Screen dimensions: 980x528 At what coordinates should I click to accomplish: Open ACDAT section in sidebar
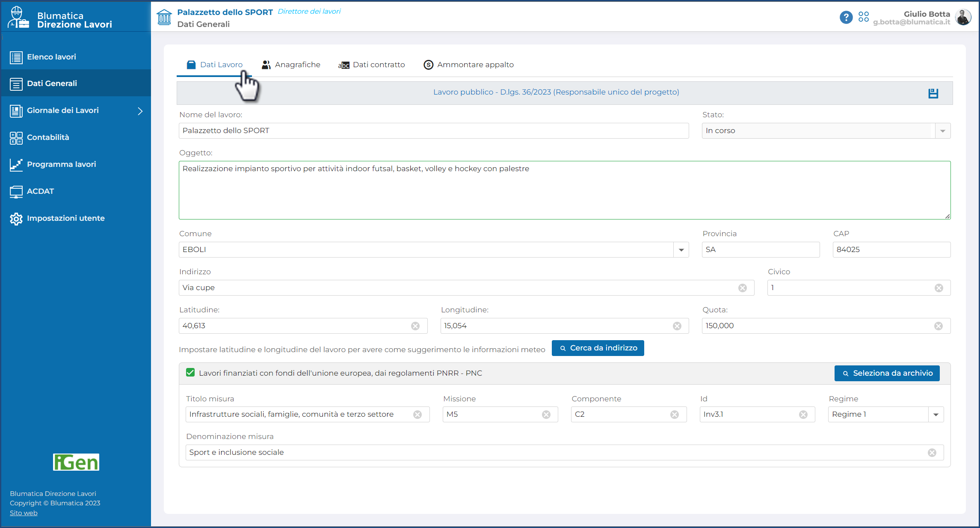(40, 191)
